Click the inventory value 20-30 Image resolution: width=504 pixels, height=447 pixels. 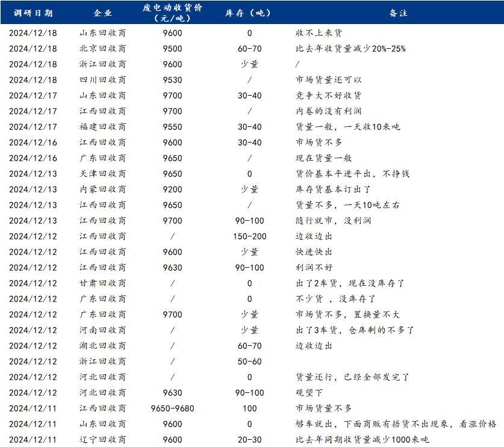(249, 440)
